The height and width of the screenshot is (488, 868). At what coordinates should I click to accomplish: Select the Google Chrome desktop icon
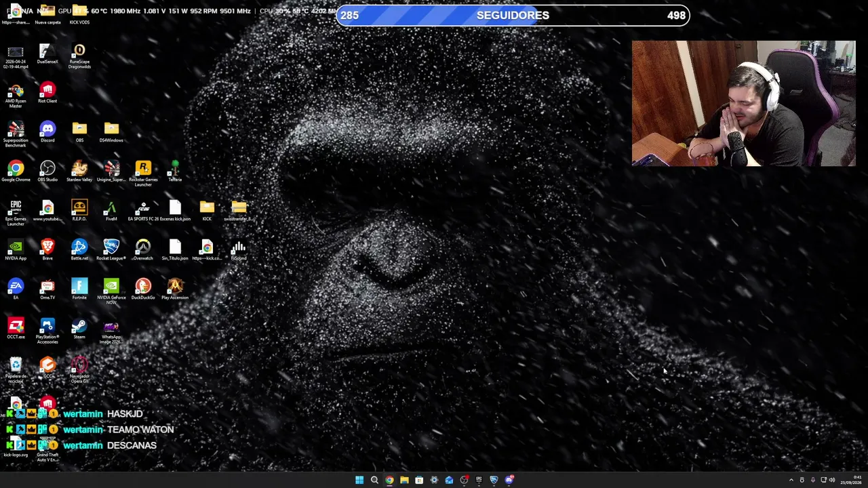(16, 171)
